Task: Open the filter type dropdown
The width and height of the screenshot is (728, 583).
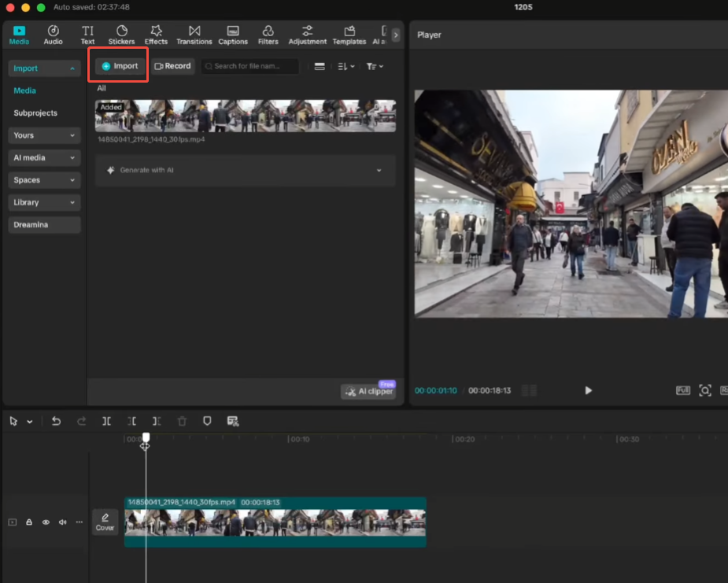Action: point(375,66)
